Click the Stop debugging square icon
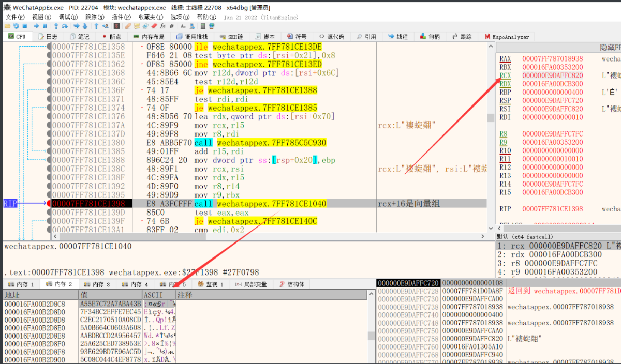 (x=25, y=26)
